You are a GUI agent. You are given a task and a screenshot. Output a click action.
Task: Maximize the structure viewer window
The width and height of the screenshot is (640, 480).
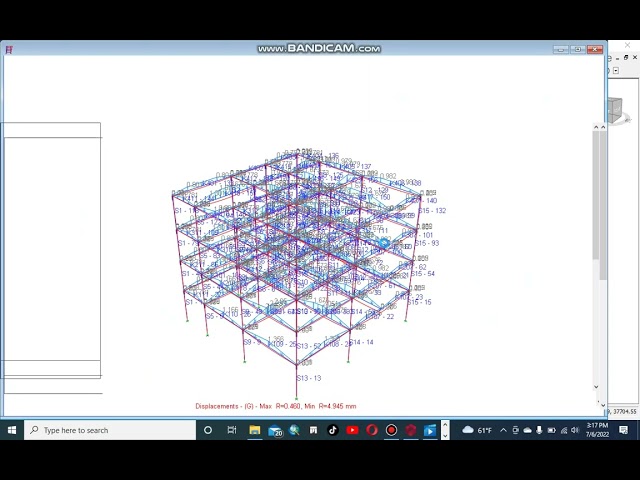click(578, 49)
